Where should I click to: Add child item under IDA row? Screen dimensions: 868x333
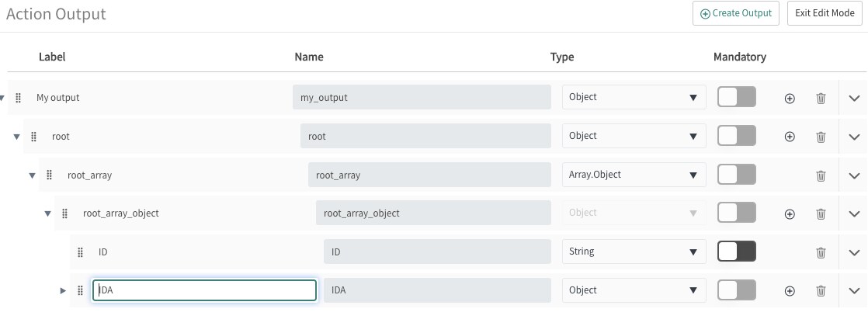pos(790,291)
